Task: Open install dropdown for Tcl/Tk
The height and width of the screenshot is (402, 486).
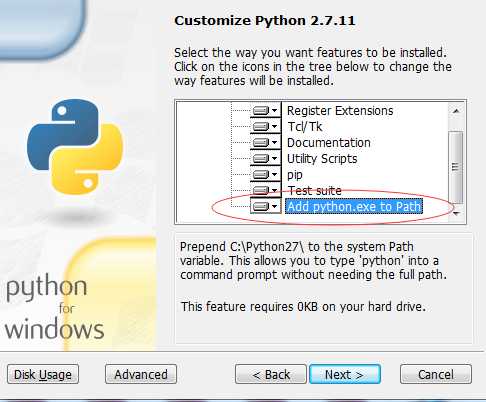Action: coord(266,126)
